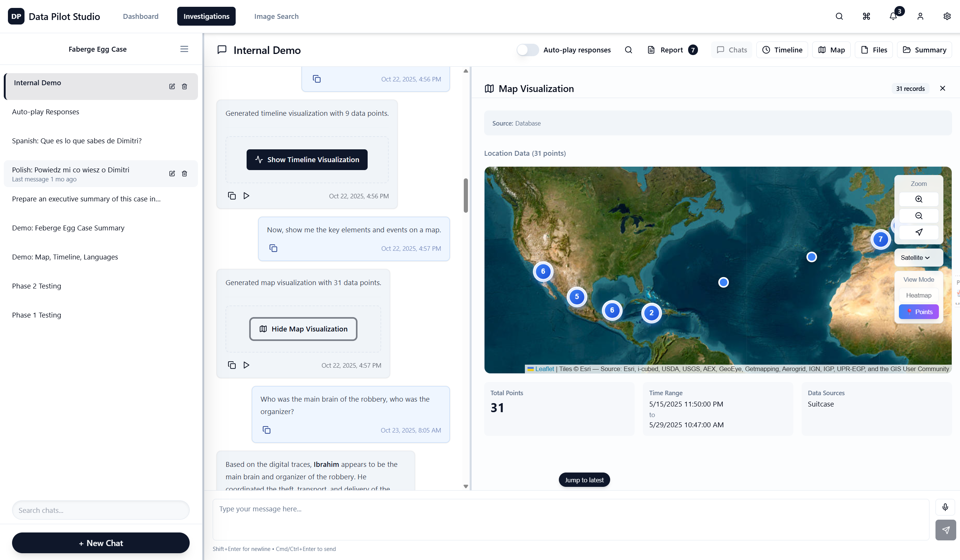
Task: Open the Investigations tab
Action: (x=206, y=16)
